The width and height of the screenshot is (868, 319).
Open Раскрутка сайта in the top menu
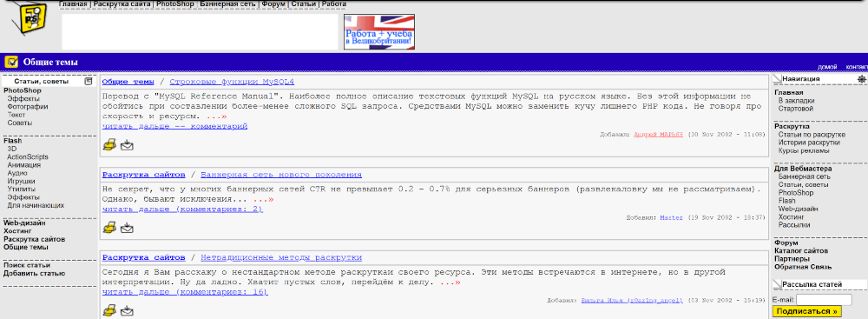coord(122,3)
